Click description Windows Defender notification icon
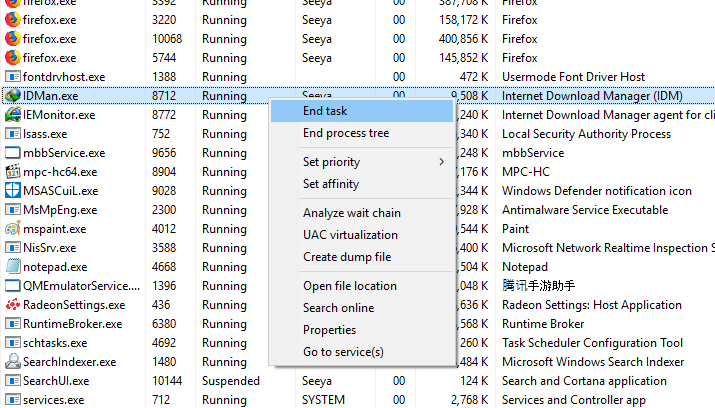Viewport: 715px width, 408px height. click(597, 191)
